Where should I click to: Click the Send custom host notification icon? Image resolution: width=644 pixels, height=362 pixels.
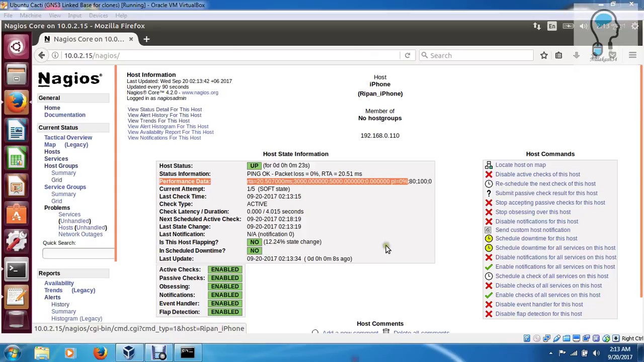click(x=489, y=230)
